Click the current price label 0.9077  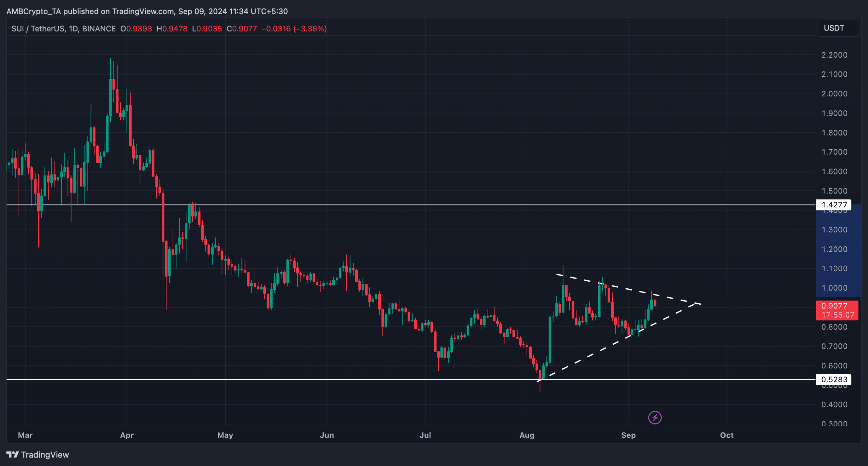coord(834,306)
